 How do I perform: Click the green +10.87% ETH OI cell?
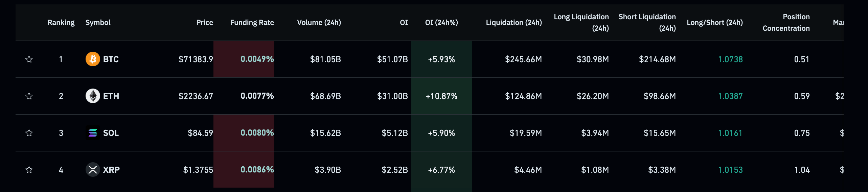[x=441, y=96]
